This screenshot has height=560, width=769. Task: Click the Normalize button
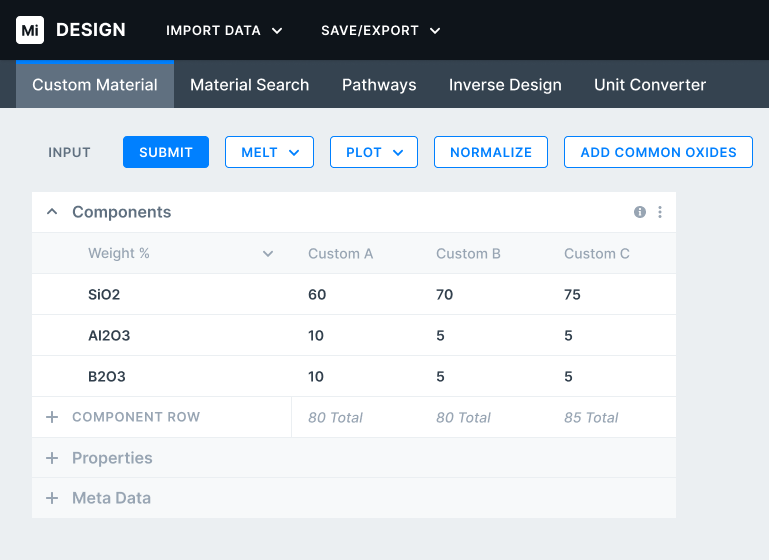click(491, 152)
